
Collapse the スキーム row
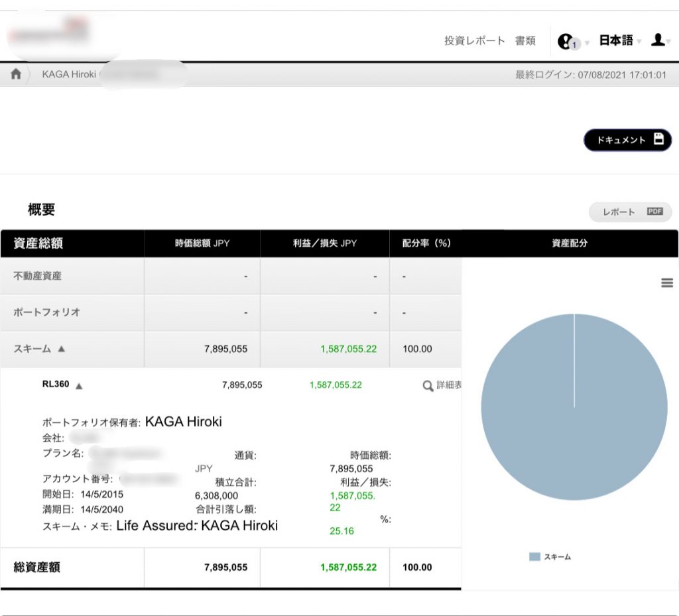pos(62,349)
